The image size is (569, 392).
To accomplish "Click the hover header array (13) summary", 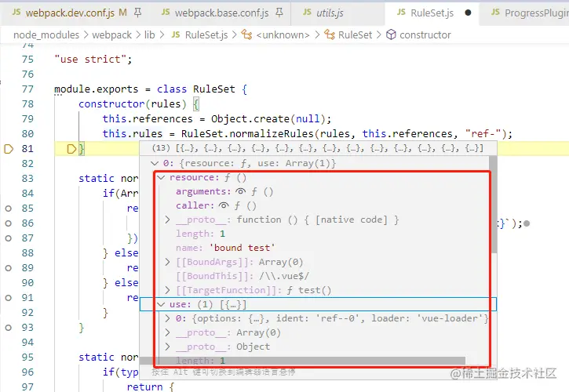I will [x=318, y=148].
